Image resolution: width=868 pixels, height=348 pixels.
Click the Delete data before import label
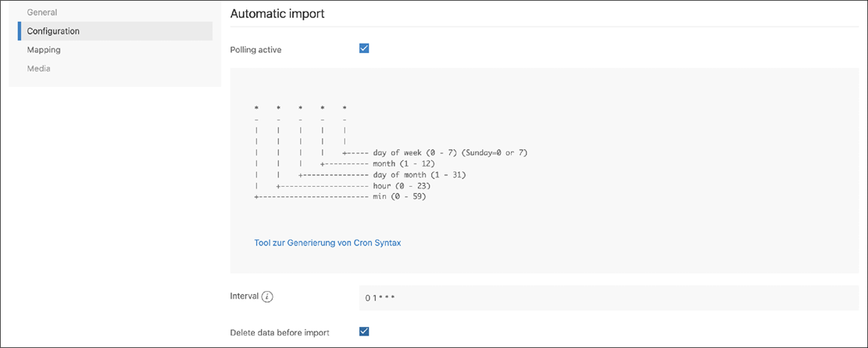[x=280, y=332]
